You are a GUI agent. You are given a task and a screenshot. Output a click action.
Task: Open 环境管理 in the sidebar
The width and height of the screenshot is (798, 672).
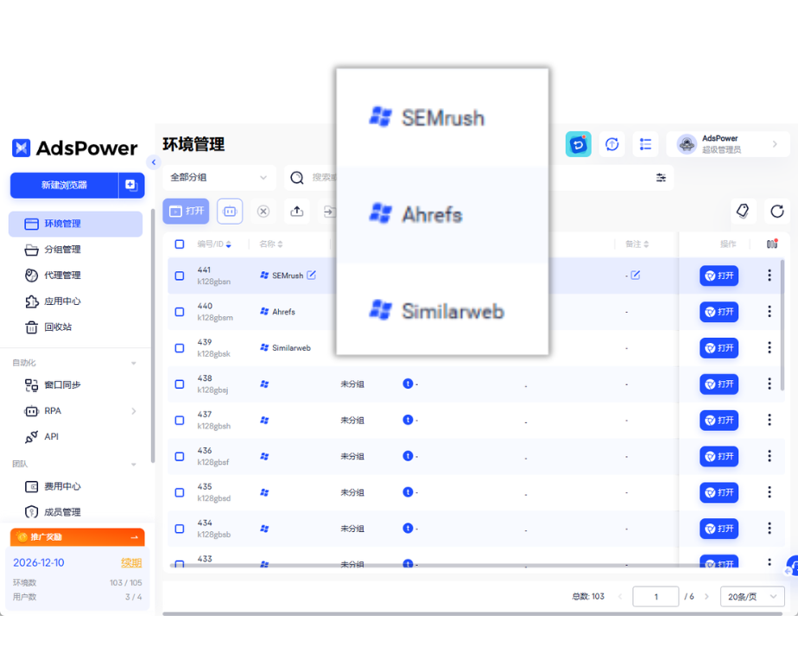(x=75, y=224)
